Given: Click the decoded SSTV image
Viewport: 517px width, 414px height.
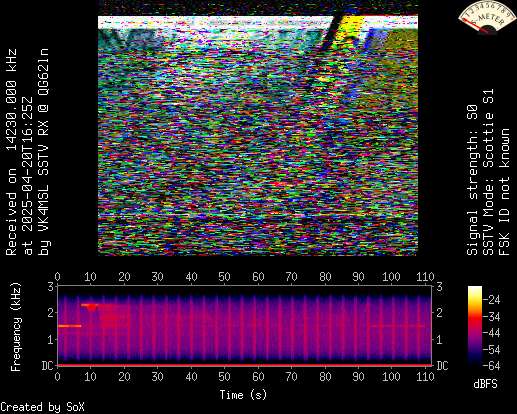Looking at the screenshot, I should pyautogui.click(x=258, y=136).
